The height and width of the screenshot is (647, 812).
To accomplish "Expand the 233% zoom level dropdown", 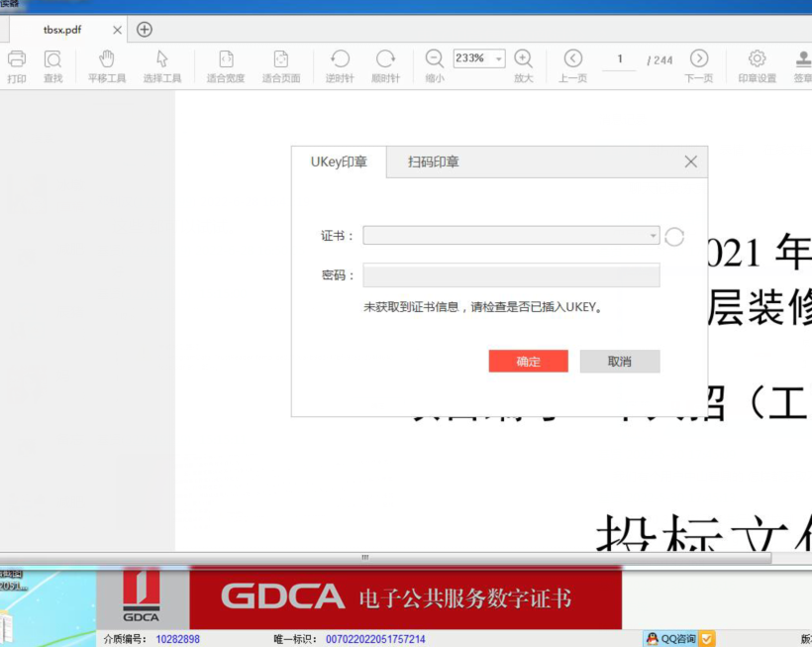I will pos(498,59).
